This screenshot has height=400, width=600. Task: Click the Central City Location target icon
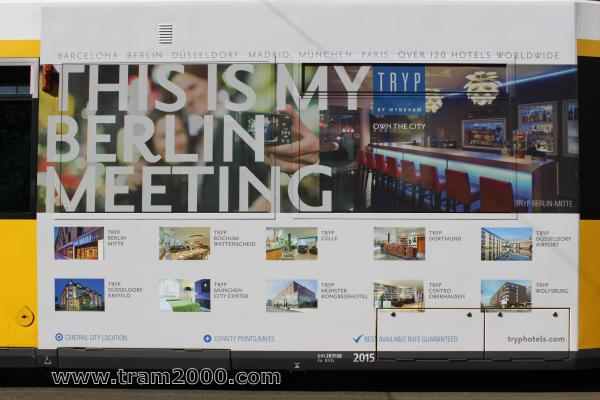[x=59, y=337]
